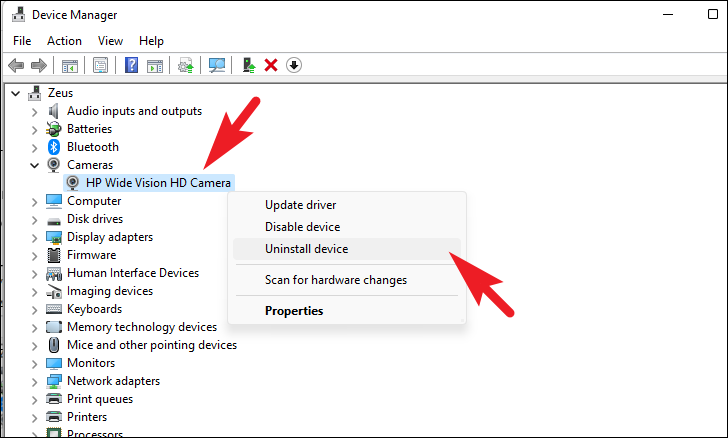Select HP Wide Vision HD Camera item

pos(158,183)
